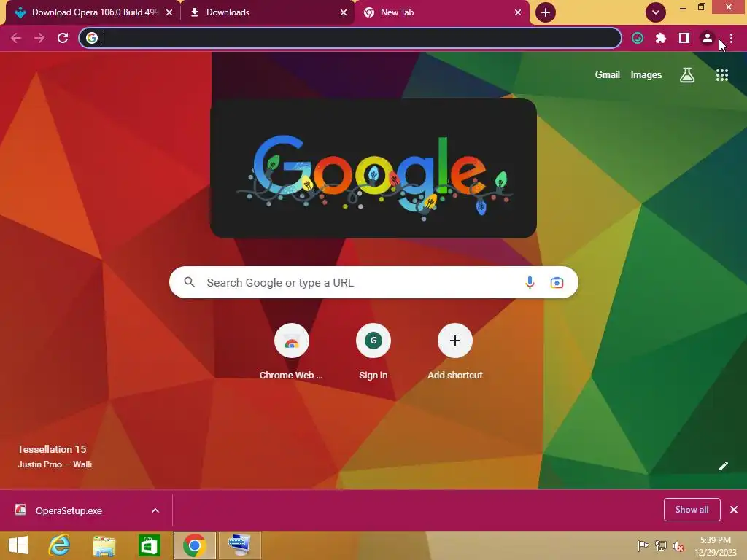Launch Internet Explorer from taskbar

point(59,545)
